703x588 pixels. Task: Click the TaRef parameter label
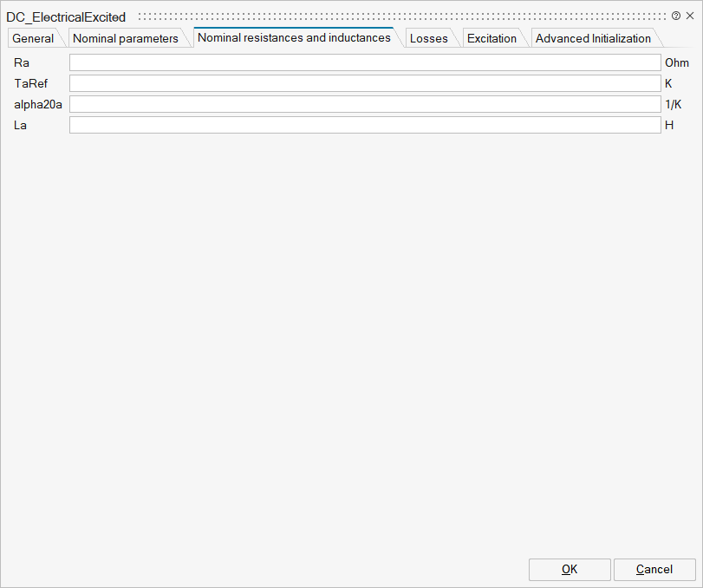click(30, 83)
